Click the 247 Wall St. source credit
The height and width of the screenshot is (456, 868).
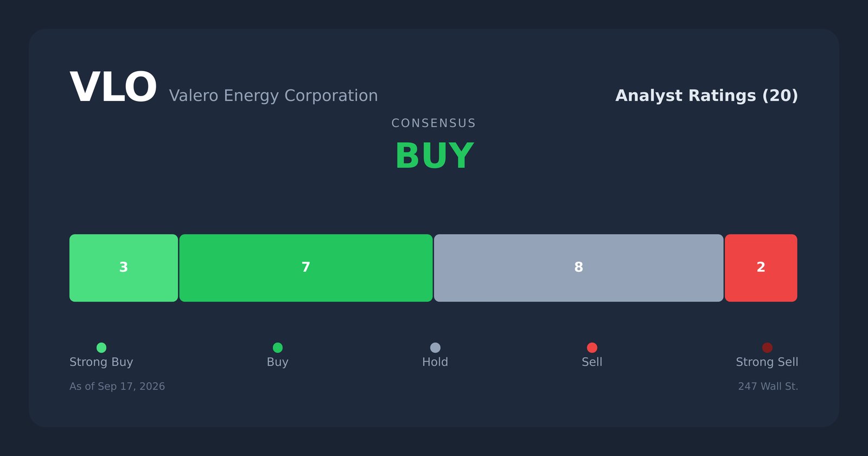[x=768, y=387]
